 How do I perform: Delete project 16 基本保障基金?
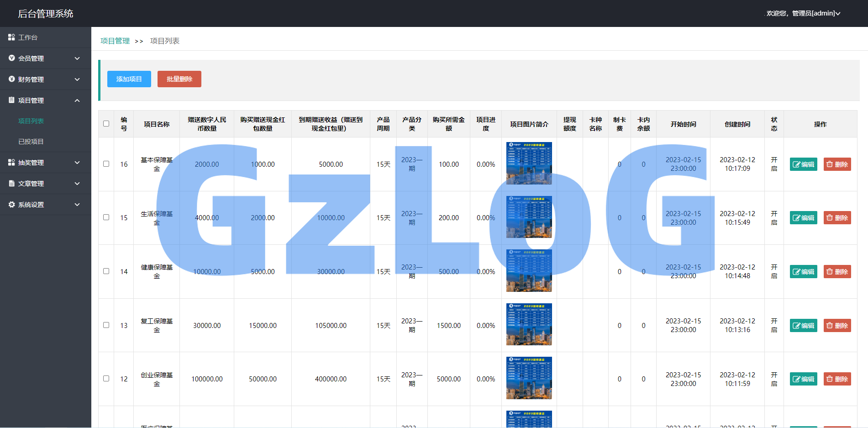click(837, 164)
